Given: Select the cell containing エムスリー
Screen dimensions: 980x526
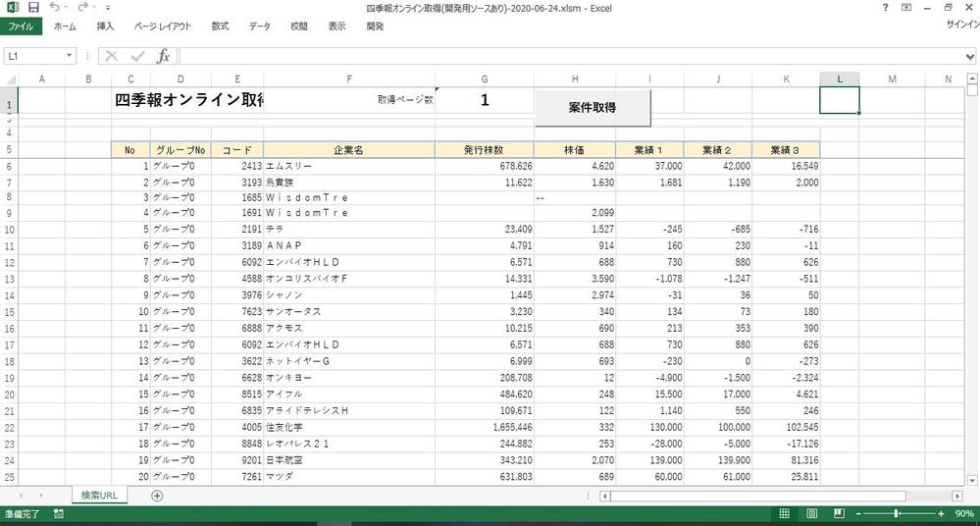Looking at the screenshot, I should point(349,167).
